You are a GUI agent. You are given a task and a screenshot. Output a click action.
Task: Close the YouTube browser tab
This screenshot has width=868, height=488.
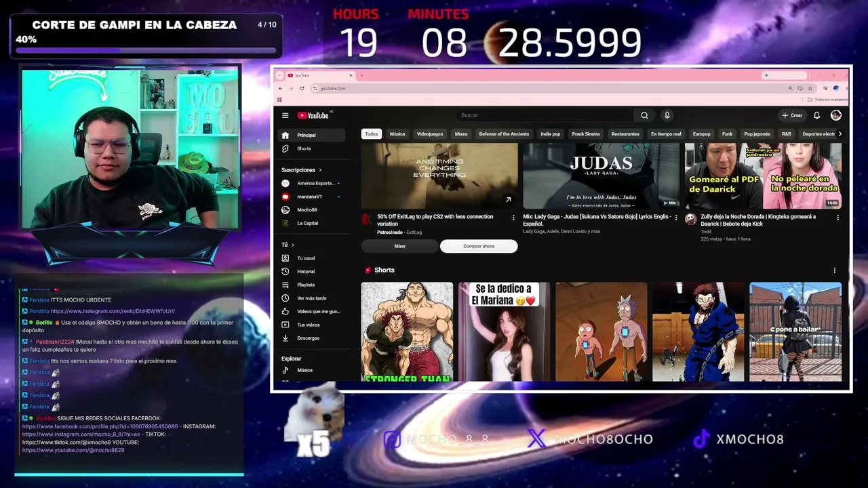[x=351, y=75]
